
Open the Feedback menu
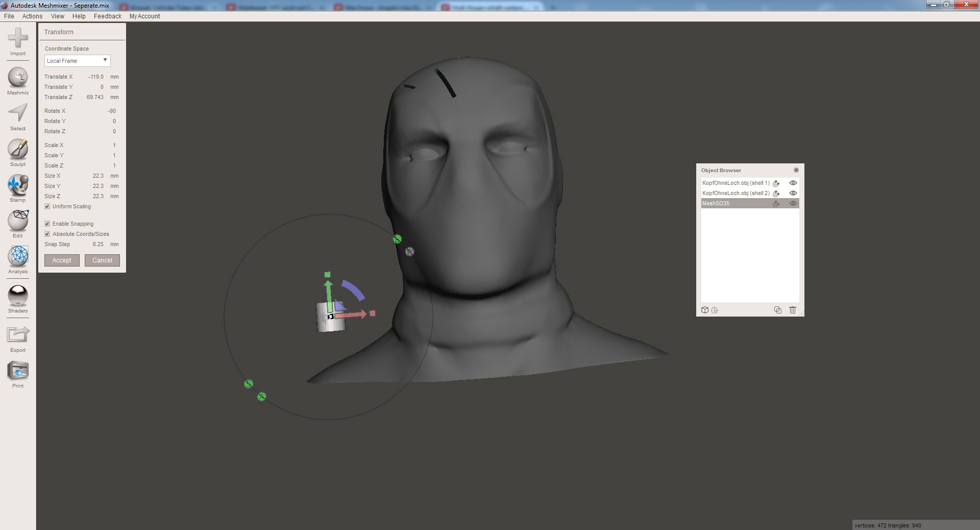pyautogui.click(x=108, y=16)
